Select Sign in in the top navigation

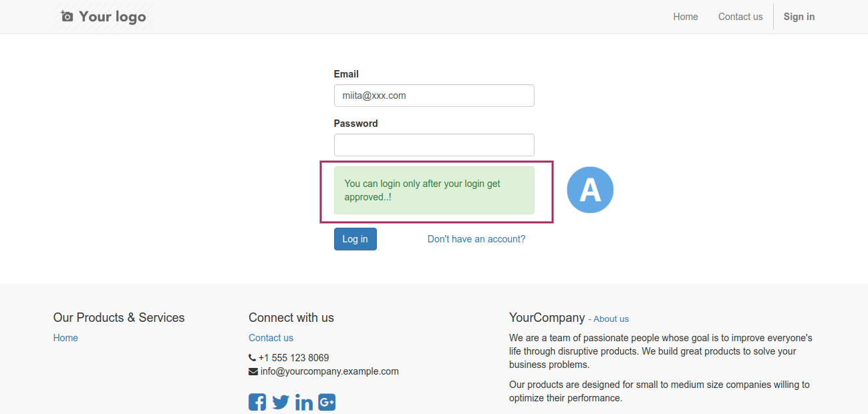(x=799, y=17)
